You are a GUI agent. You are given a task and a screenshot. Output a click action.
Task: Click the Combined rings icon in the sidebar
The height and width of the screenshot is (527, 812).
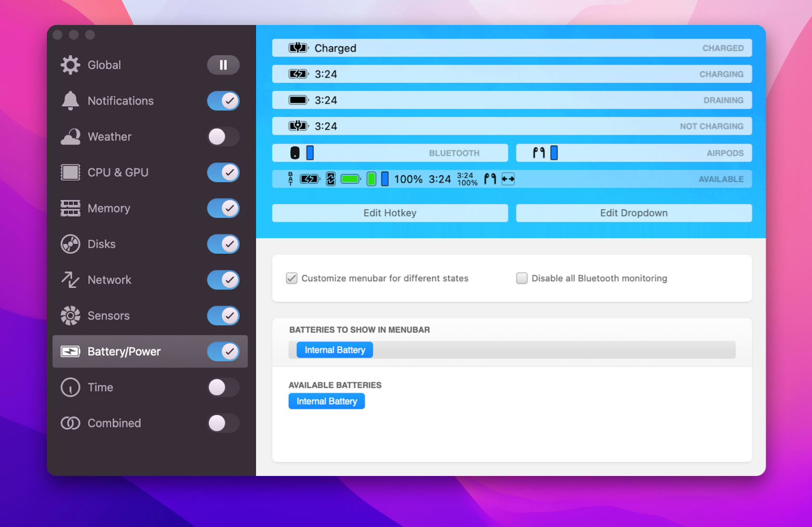click(x=70, y=423)
